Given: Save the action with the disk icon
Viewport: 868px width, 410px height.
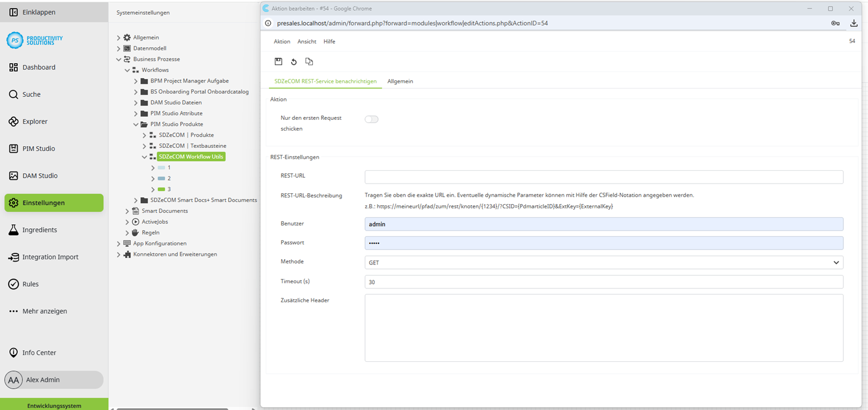Looking at the screenshot, I should pyautogui.click(x=279, y=61).
